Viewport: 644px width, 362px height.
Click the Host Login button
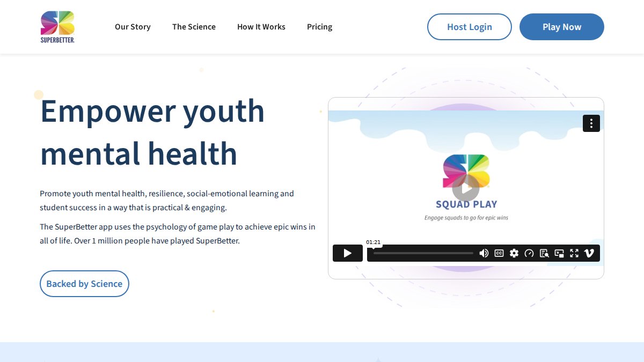(470, 27)
